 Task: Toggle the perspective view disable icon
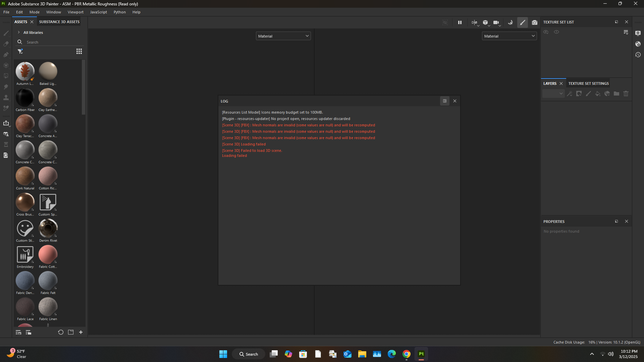445,22
